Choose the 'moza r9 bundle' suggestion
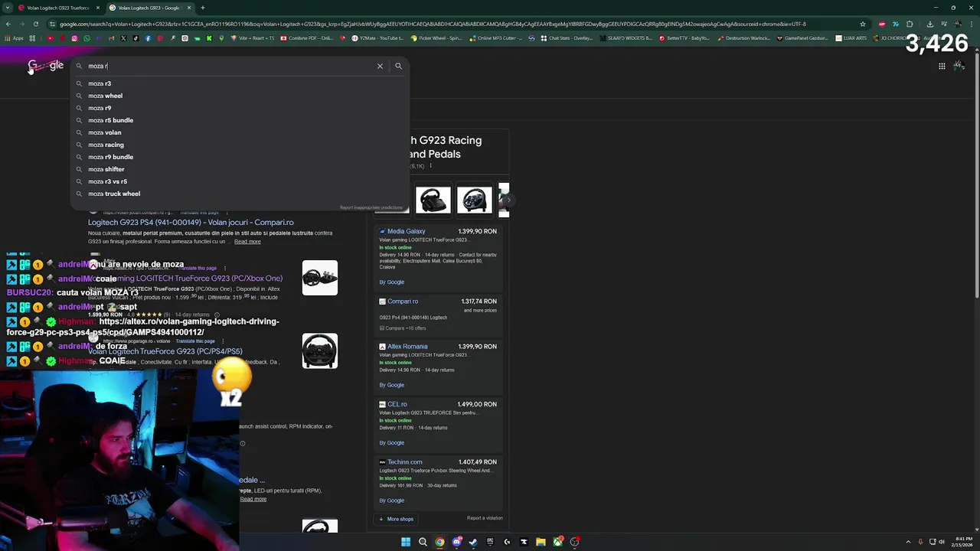This screenshot has width=980, height=551. pos(240,157)
